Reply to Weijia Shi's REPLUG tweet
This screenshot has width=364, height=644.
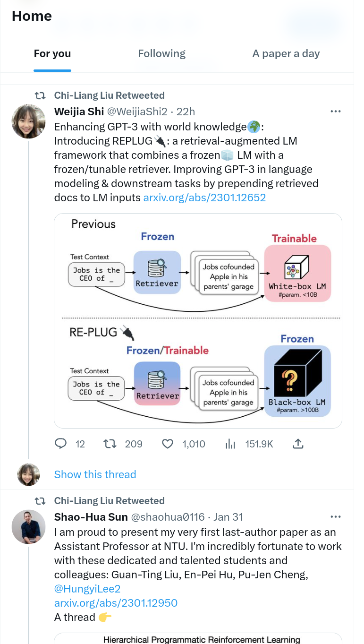click(x=61, y=444)
